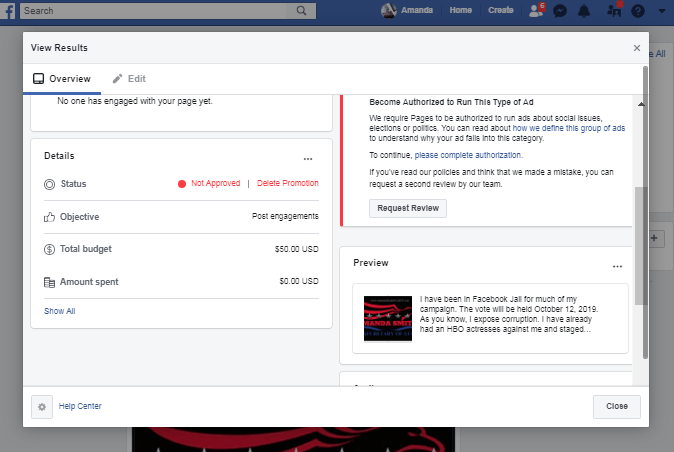Open the ad preview thumbnail image

[388, 318]
